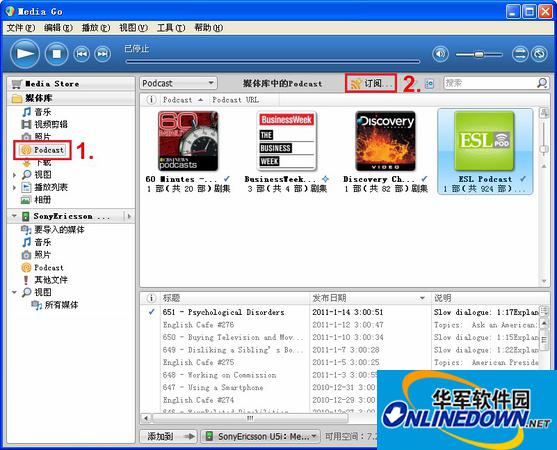This screenshot has height=450, width=557.
Task: Toggle the 60 Minutes subscription checkmark
Action: pos(227,179)
